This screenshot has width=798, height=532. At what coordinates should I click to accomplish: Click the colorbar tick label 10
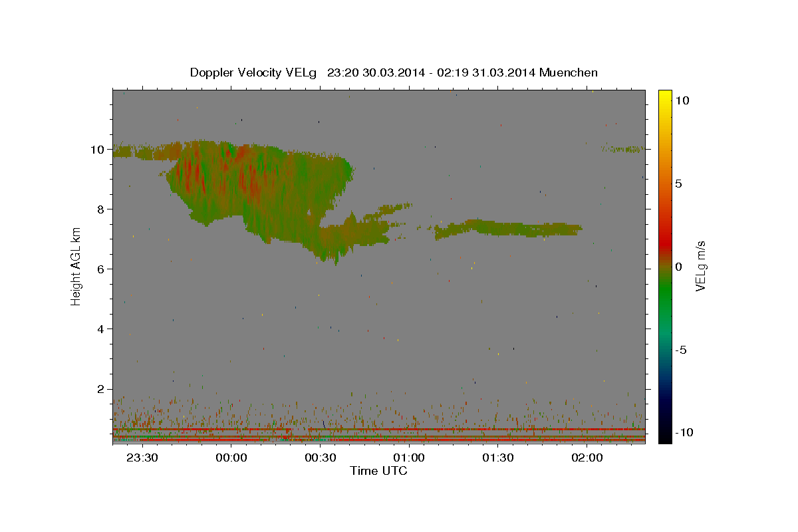(x=682, y=100)
